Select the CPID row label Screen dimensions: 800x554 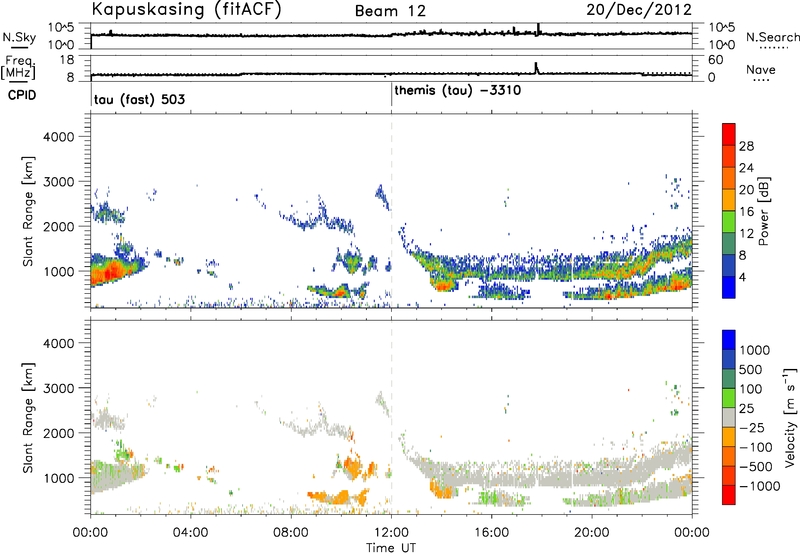(x=22, y=95)
